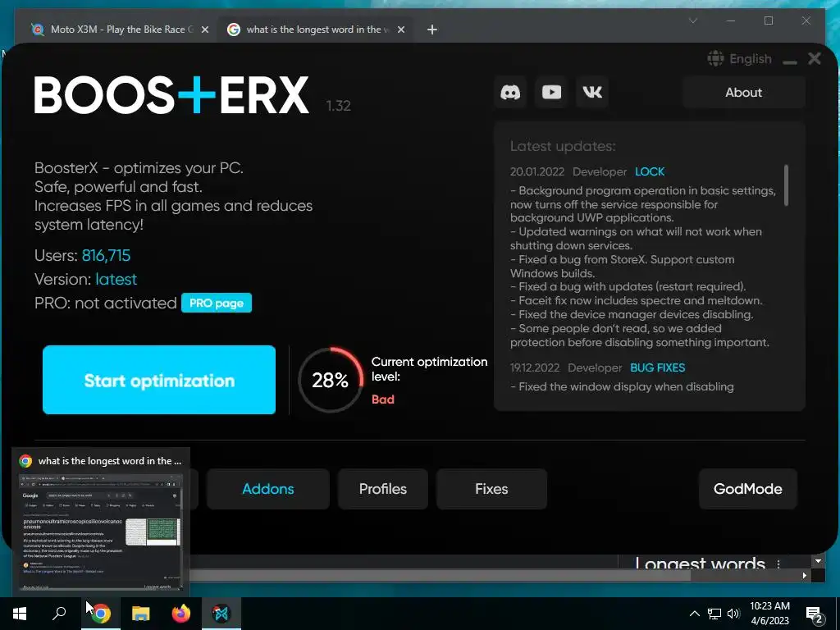
Task: Open the About section
Action: [x=743, y=92]
